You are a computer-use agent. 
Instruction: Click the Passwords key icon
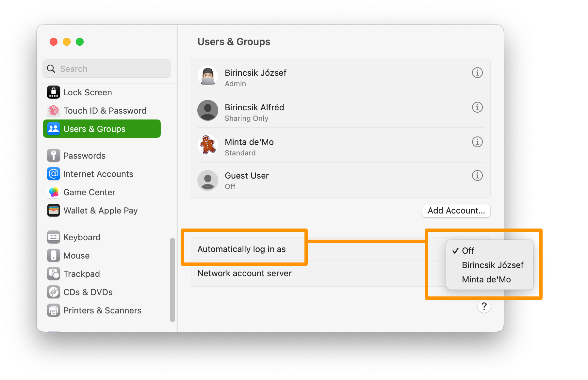coord(54,155)
